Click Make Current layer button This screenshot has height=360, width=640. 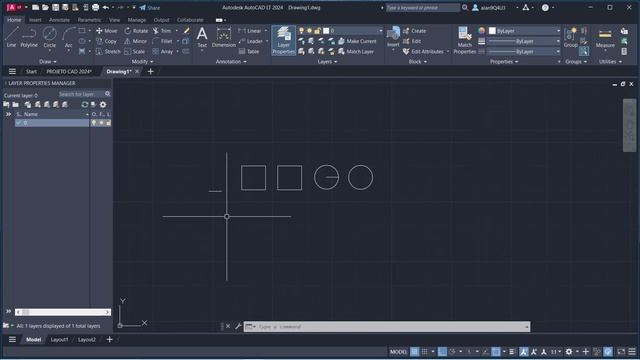pos(357,41)
